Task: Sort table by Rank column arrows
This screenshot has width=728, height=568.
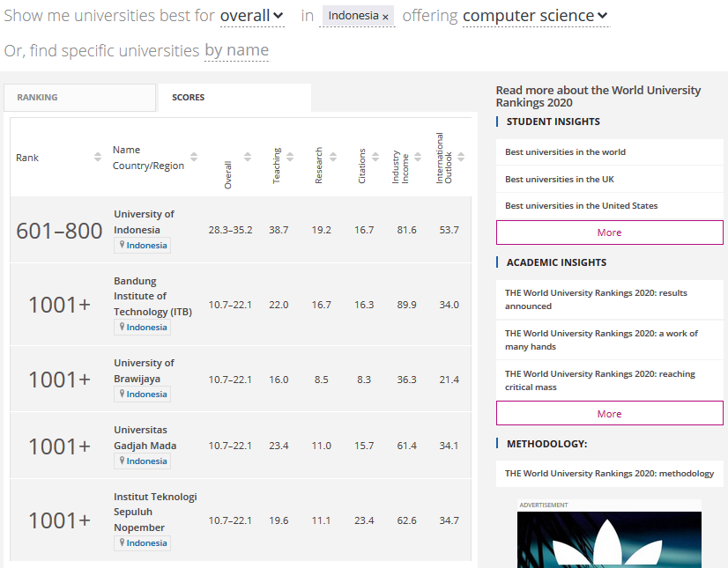Action: point(98,158)
